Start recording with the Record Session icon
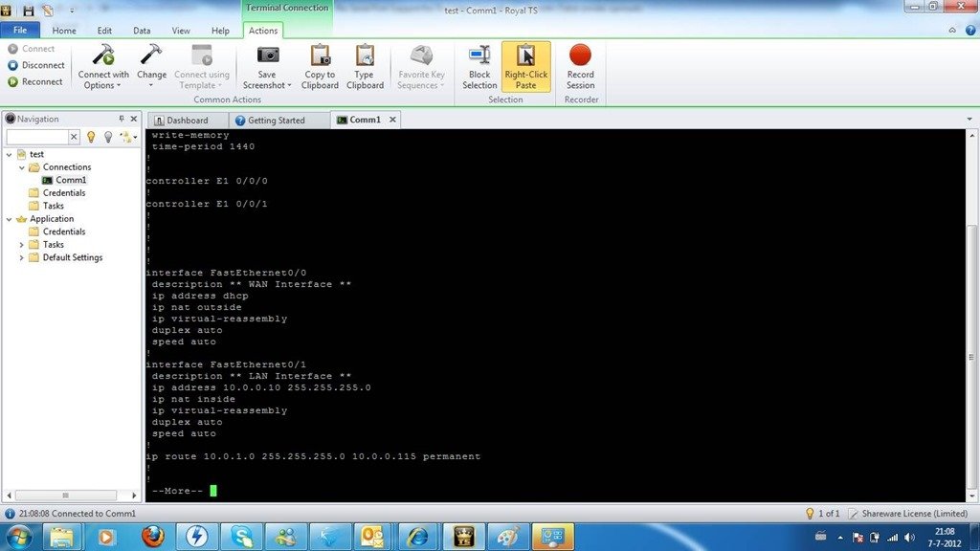Screen dimensions: 980x551 [580, 56]
